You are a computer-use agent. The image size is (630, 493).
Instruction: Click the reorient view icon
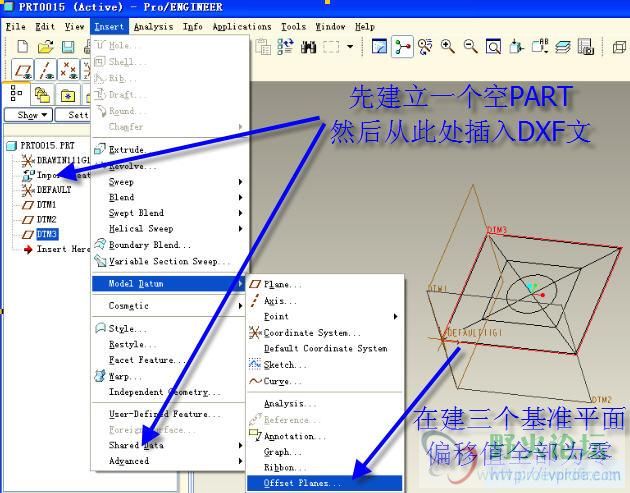[516, 47]
